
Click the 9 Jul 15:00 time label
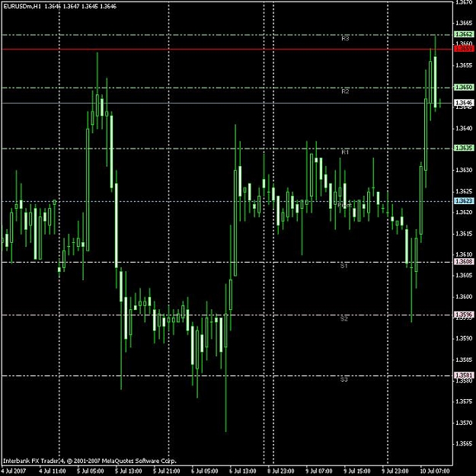click(x=357, y=471)
